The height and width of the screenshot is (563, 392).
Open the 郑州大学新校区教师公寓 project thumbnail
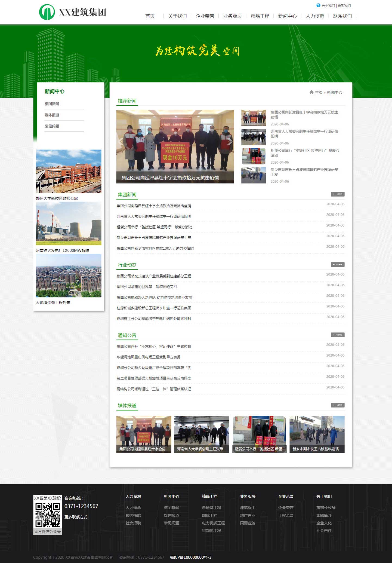click(69, 171)
